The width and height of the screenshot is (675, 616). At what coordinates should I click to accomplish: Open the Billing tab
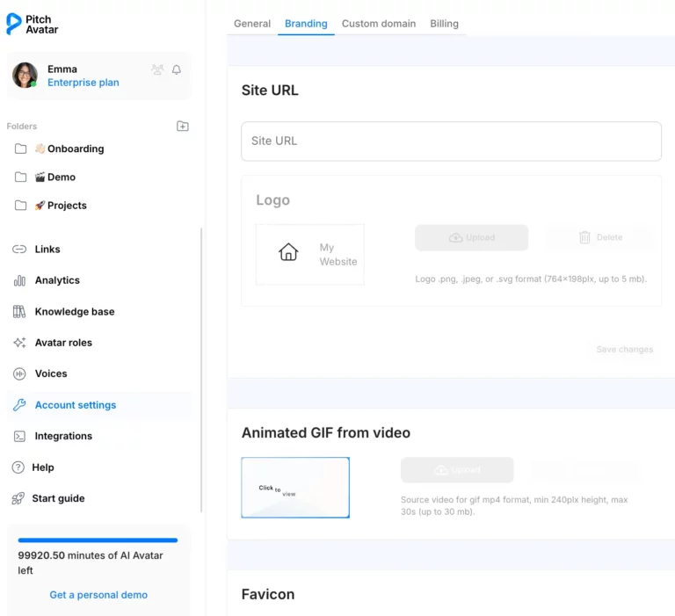(444, 24)
